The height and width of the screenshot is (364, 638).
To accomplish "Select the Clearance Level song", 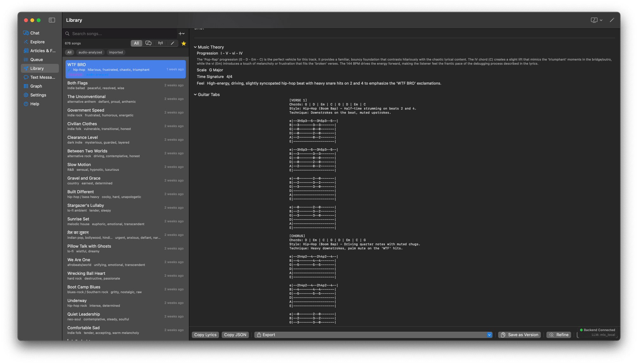I will coord(125,140).
